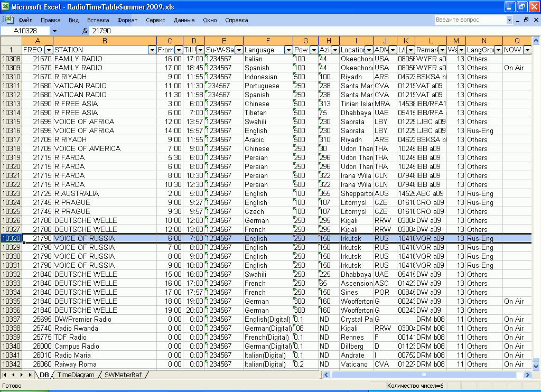Expand the Language column filter
The height and width of the screenshot is (392, 541).
[288, 50]
